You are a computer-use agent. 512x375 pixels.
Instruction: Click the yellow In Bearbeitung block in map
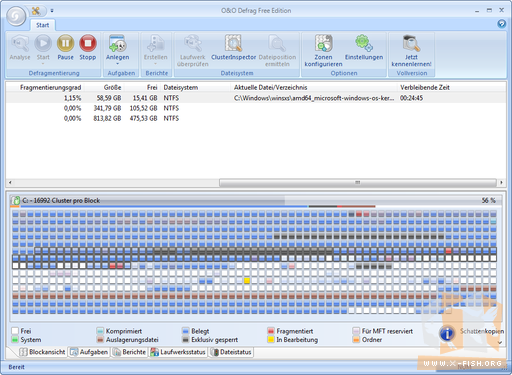247,281
